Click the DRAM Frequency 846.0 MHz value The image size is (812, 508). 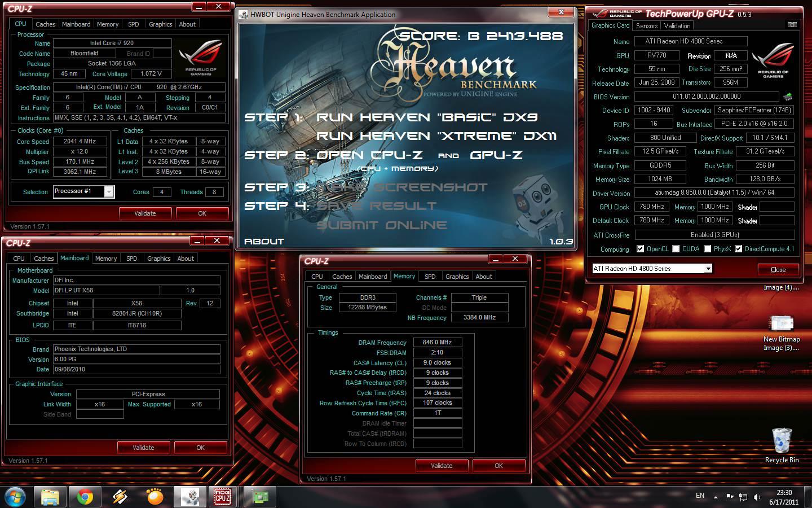pyautogui.click(x=438, y=342)
